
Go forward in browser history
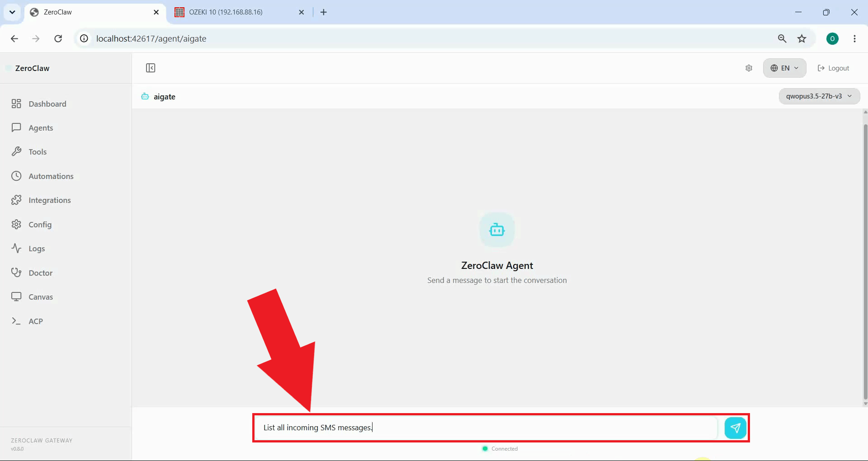pyautogui.click(x=36, y=38)
